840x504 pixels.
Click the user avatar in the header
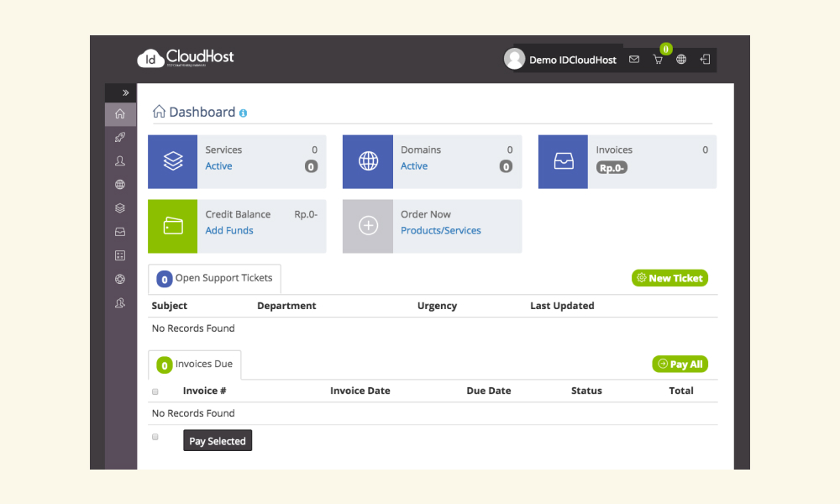tap(514, 59)
